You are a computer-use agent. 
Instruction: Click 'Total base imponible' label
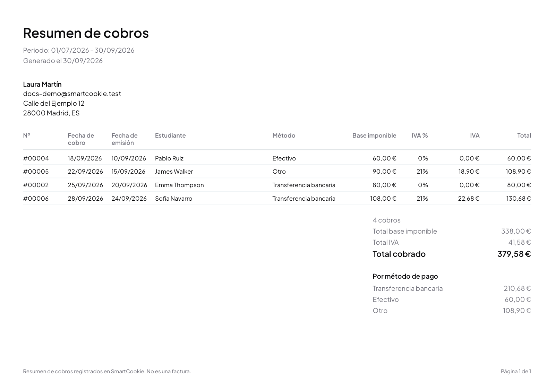[405, 231]
